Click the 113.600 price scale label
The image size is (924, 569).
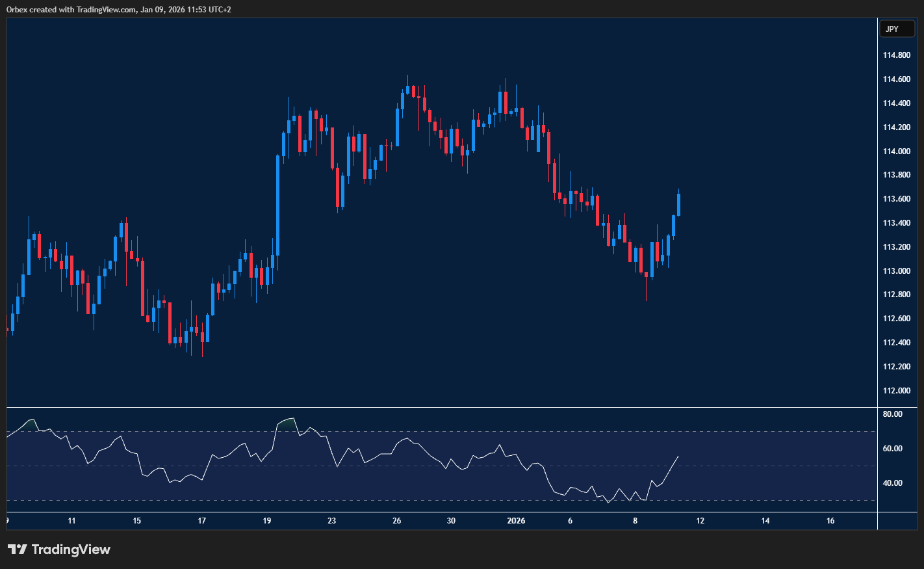[x=896, y=199]
